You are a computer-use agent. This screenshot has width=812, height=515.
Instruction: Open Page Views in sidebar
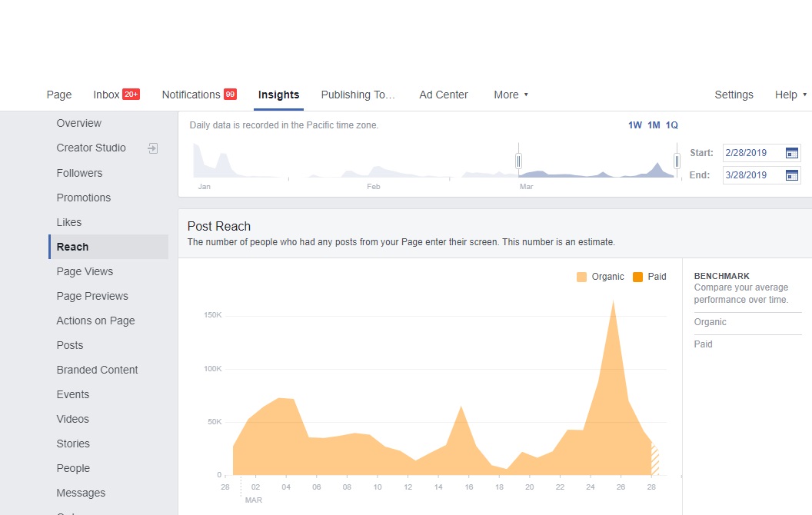click(85, 271)
